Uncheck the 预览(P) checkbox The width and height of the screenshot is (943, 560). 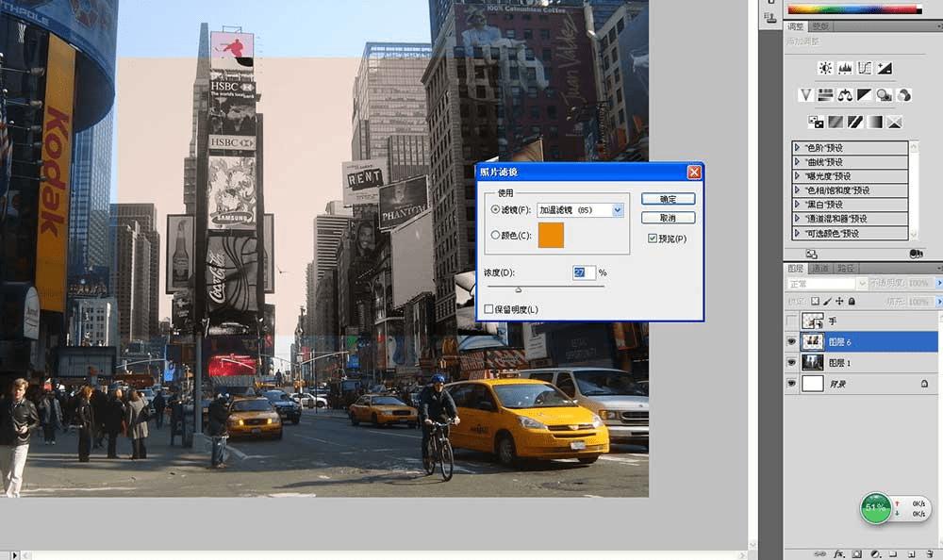click(x=652, y=239)
